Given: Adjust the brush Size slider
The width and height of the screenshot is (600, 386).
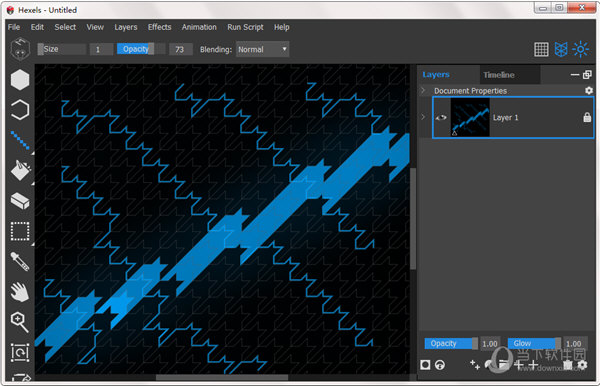Looking at the screenshot, I should click(62, 49).
